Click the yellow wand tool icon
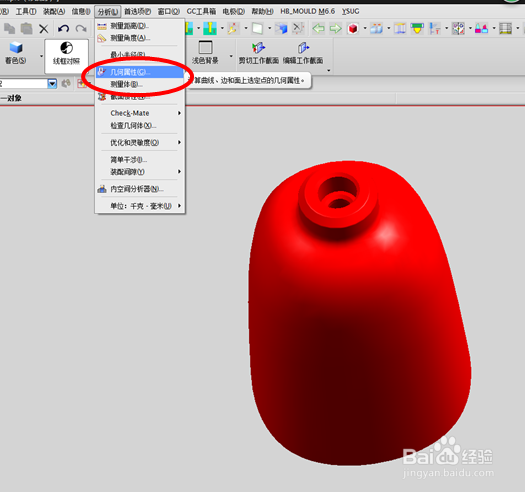This screenshot has height=492, width=525. point(233,28)
